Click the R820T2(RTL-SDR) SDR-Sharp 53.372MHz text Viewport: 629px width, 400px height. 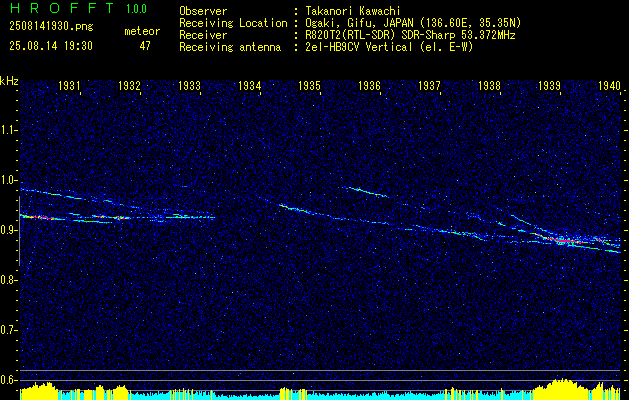pyautogui.click(x=410, y=35)
